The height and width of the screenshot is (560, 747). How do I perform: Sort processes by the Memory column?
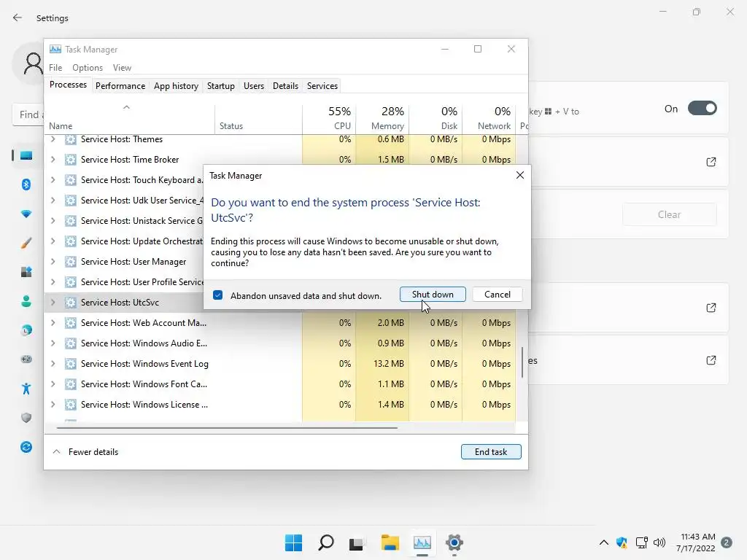pyautogui.click(x=382, y=119)
